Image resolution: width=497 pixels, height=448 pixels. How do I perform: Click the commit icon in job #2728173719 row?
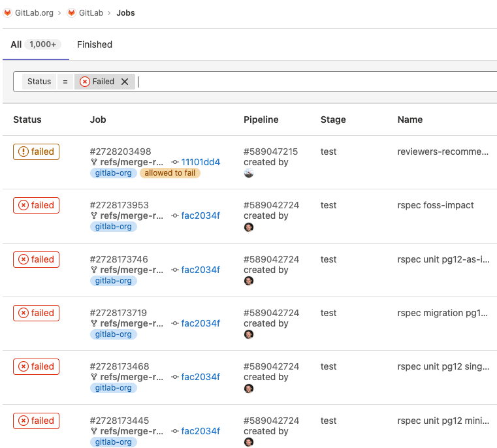point(175,323)
